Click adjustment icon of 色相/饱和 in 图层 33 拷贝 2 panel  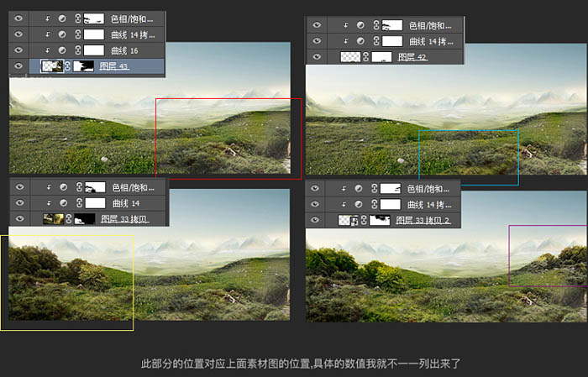point(359,188)
